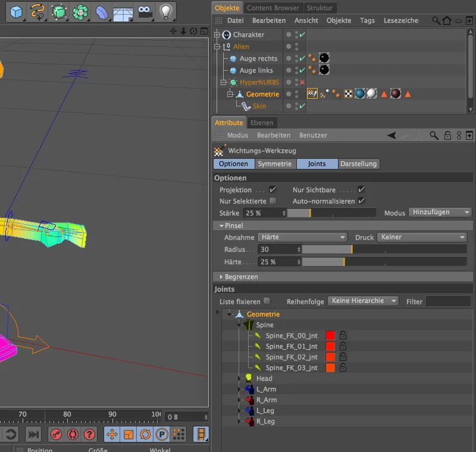Toggle the HyperNURBS red X enable state

pos(302,82)
